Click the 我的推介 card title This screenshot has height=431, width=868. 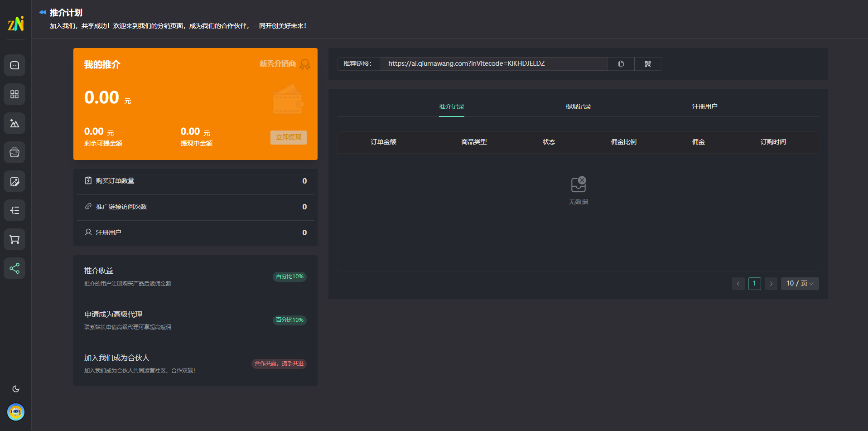coord(102,64)
